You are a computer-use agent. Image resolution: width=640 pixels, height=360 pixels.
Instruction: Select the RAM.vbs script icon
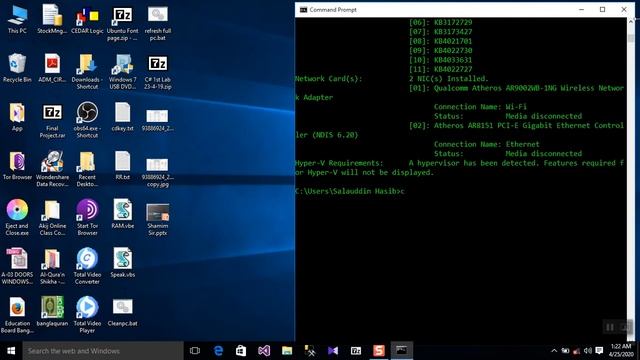[122, 214]
